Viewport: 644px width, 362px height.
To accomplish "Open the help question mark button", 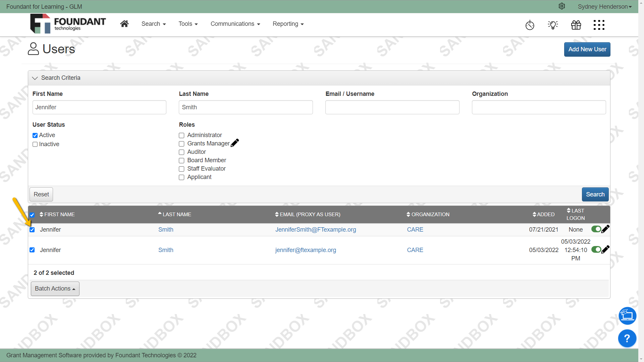I will click(627, 339).
